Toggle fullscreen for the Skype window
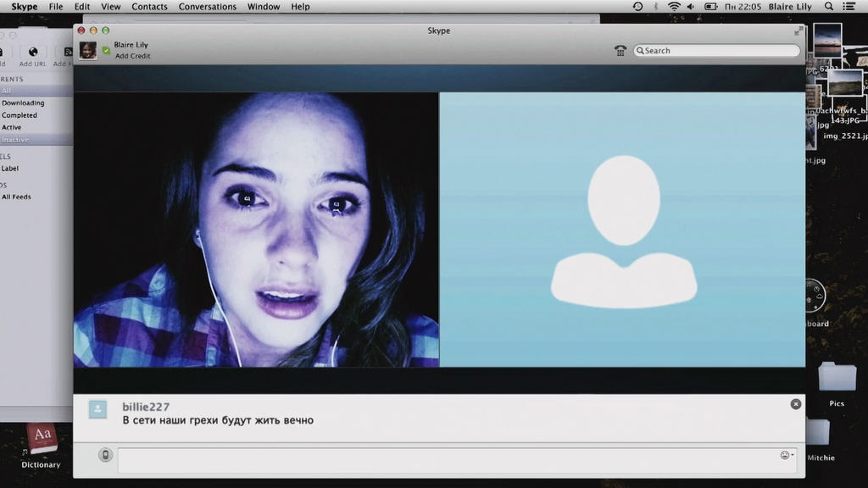The image size is (868, 488). pos(798,31)
